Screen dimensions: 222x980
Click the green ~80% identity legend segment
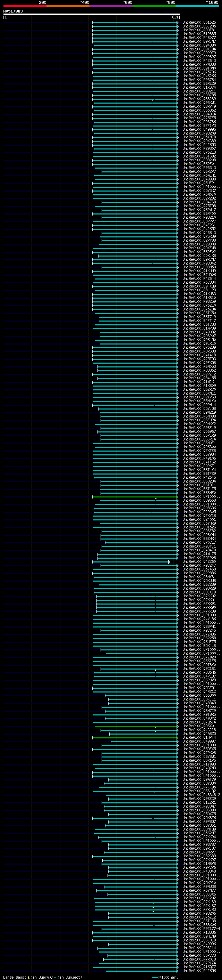154,6
